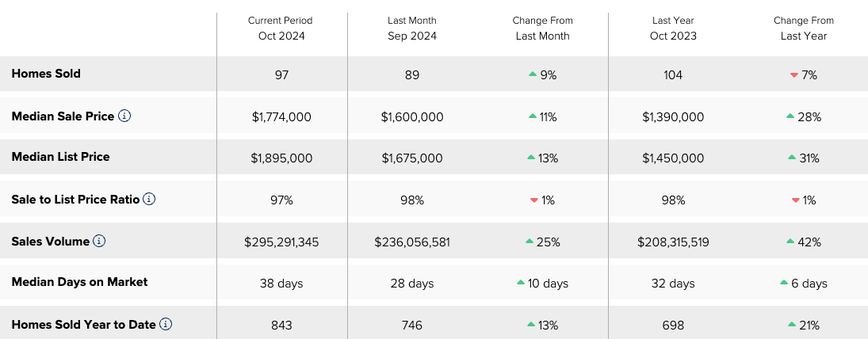Show info for Homes Sold Year to Date
This screenshot has width=868, height=339.
click(x=166, y=325)
